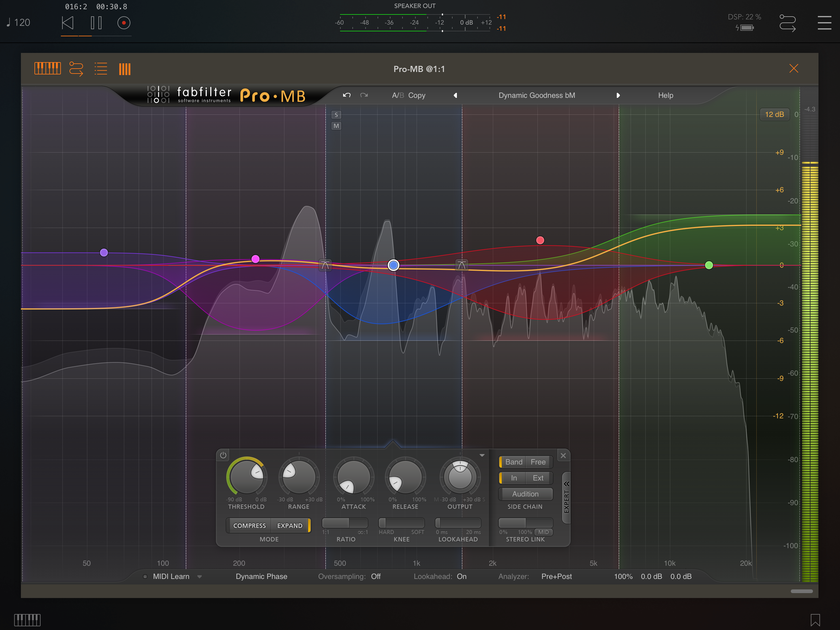Toggle A/B comparison state

point(398,95)
